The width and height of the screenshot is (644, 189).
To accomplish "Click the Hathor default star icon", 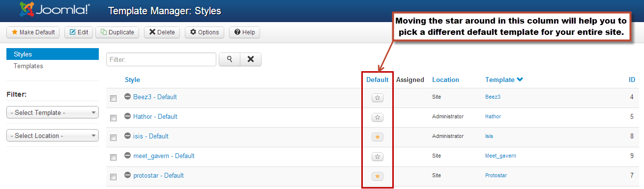I will (x=378, y=117).
